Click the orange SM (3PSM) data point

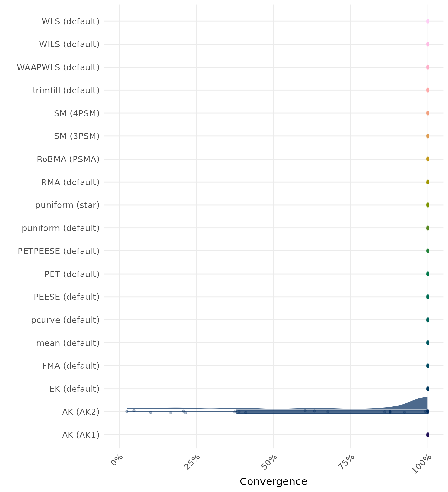(428, 136)
